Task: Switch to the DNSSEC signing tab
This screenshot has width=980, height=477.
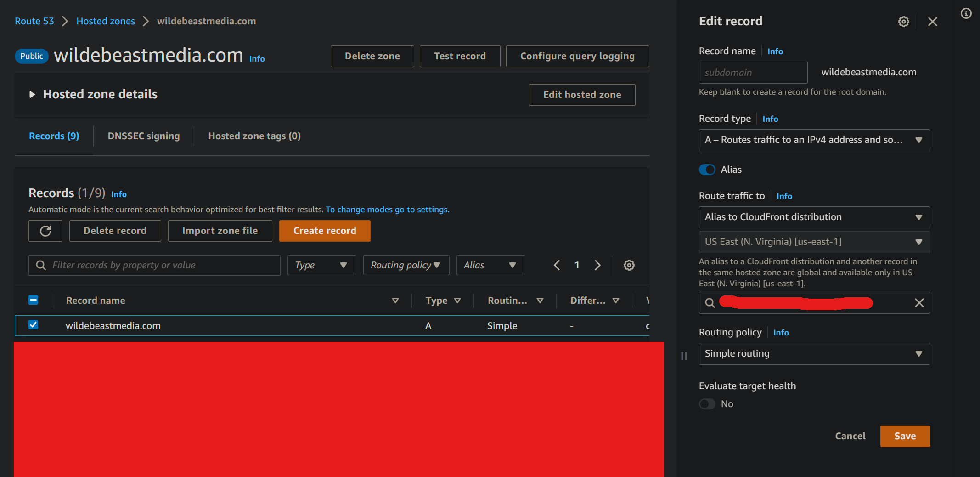Action: [143, 136]
